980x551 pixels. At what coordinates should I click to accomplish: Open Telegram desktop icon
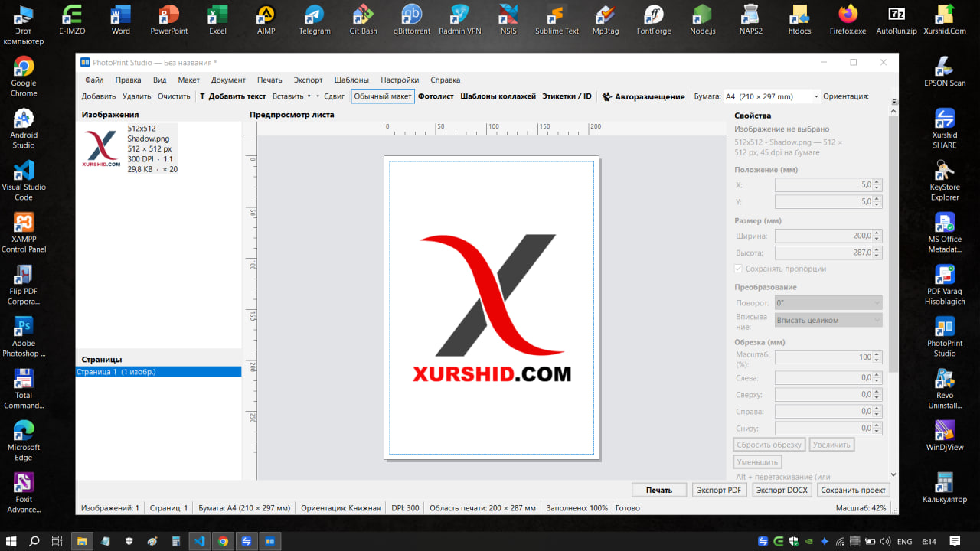tap(315, 19)
